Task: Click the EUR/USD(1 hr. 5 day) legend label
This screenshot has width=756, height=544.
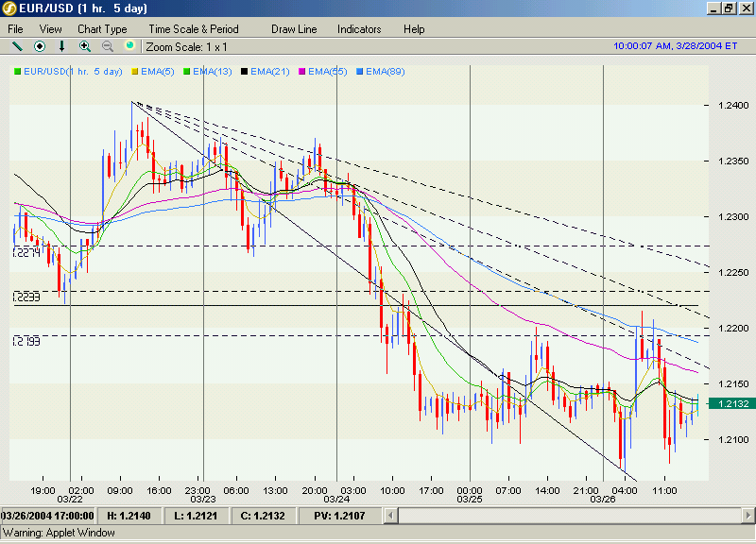Action: coord(74,72)
